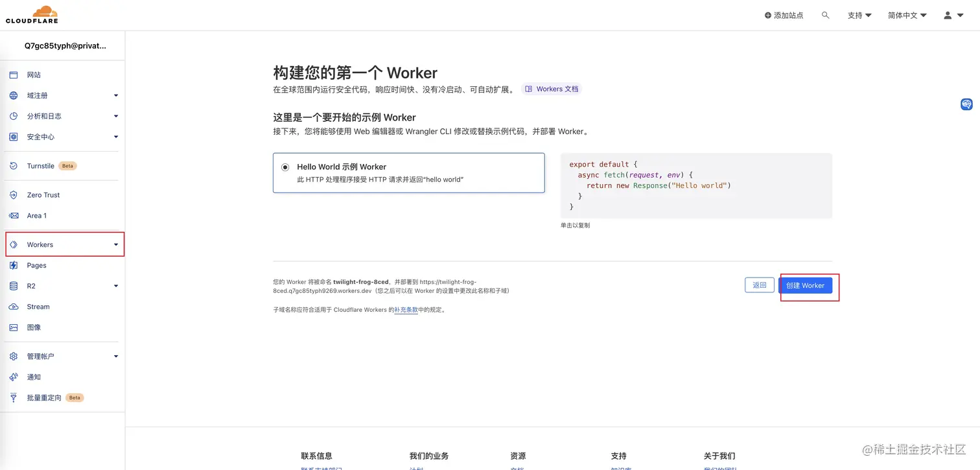Open the account profile dropdown
Image resolution: width=980 pixels, height=470 pixels.
coord(951,14)
